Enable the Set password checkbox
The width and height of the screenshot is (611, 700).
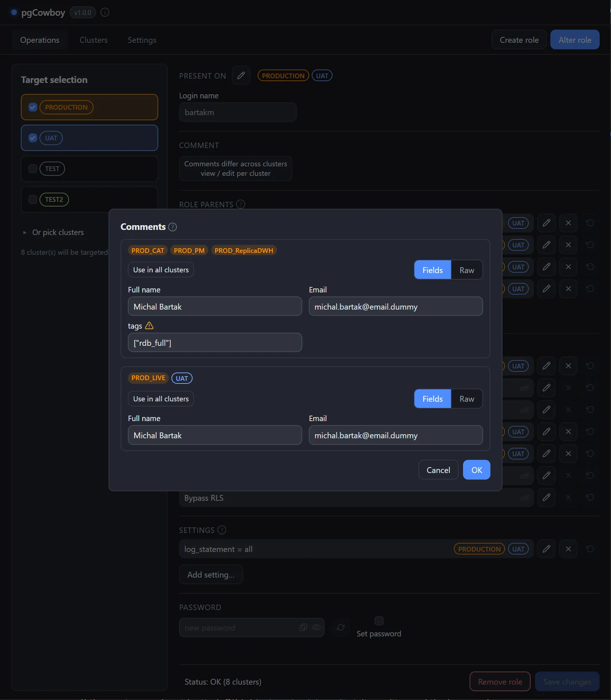point(379,621)
